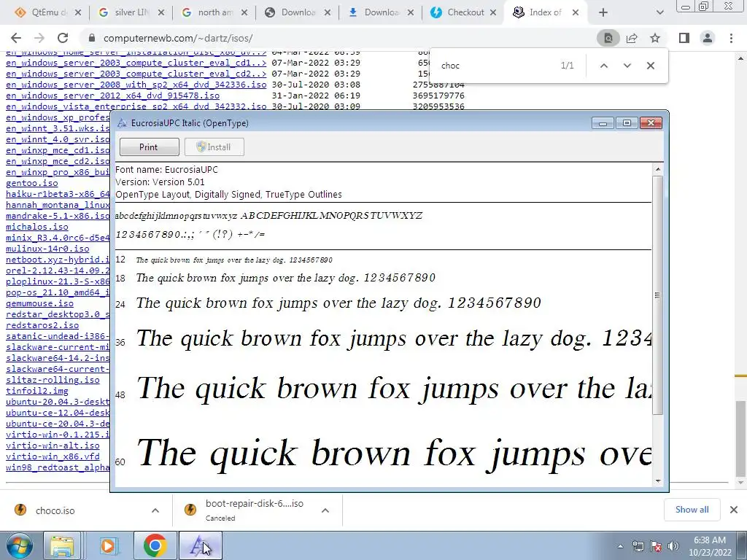747x560 pixels.
Task: Open virtio-win-alt.iso link
Action: point(53,446)
